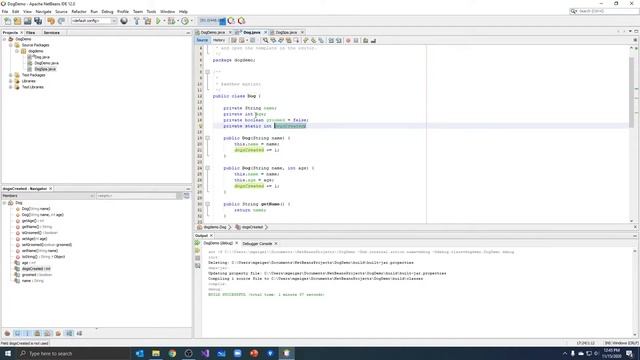640x360 pixels.
Task: Collapse the Source Packages node
Action: (11, 45)
